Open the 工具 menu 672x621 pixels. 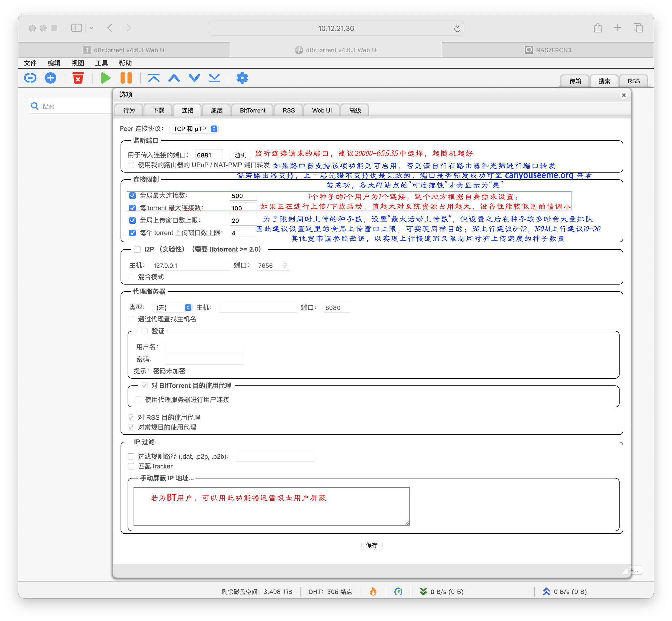[x=102, y=63]
